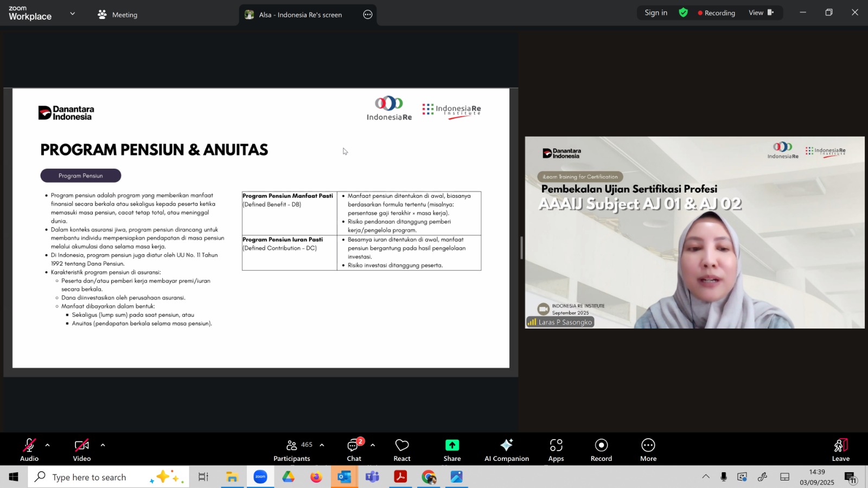
Task: Open Zoom Workplace dropdown chevron
Action: [x=73, y=14]
